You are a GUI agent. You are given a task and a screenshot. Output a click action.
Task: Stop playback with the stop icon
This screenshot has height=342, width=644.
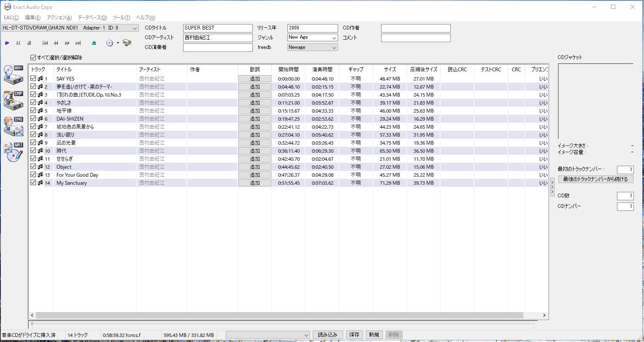[x=29, y=43]
